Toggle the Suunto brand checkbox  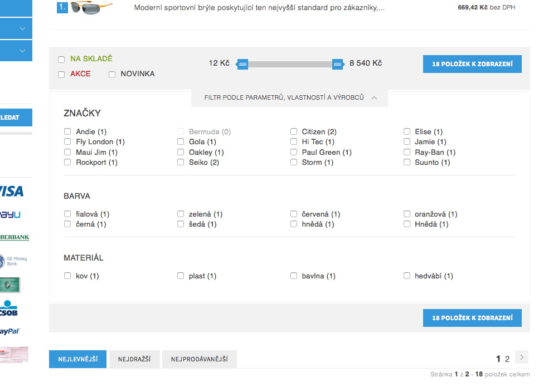pos(407,162)
